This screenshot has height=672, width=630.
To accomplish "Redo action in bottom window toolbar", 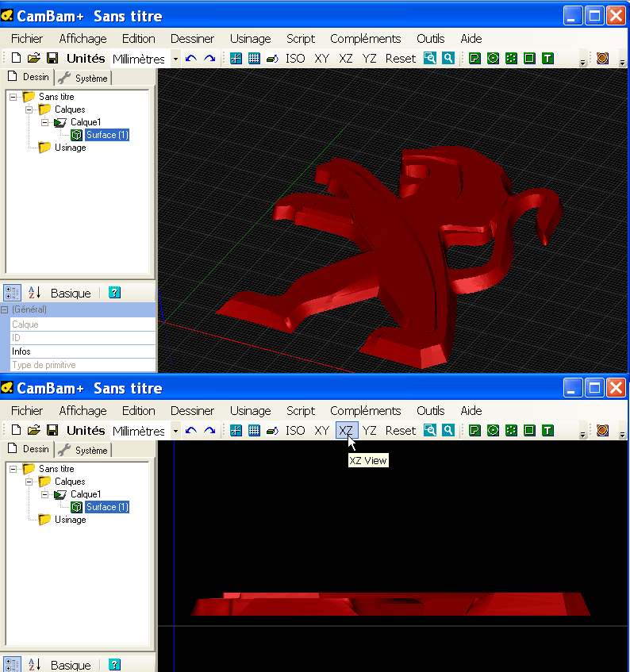I will coord(209,430).
